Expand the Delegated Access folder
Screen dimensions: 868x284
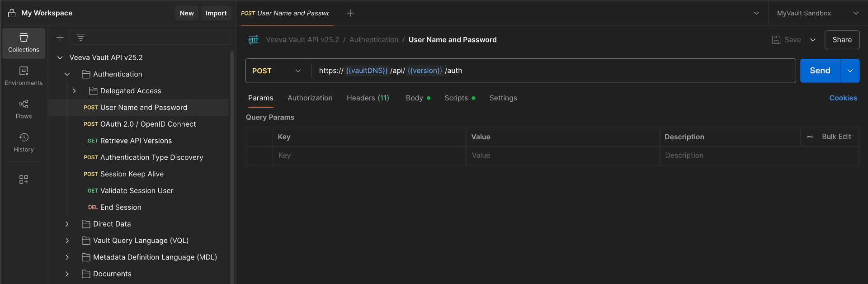click(75, 91)
